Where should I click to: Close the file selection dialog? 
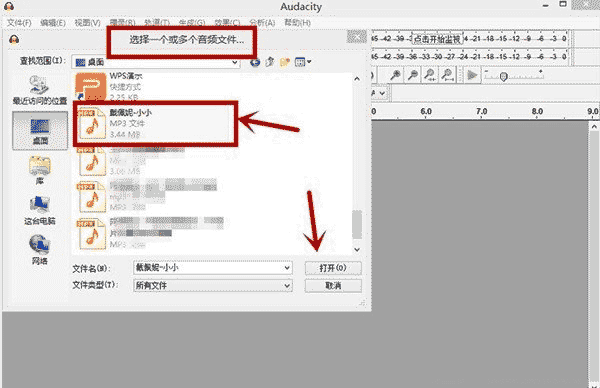356,37
